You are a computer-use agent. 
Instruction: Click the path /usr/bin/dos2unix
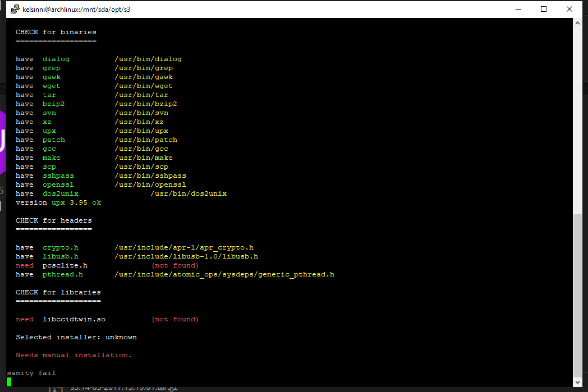point(189,193)
